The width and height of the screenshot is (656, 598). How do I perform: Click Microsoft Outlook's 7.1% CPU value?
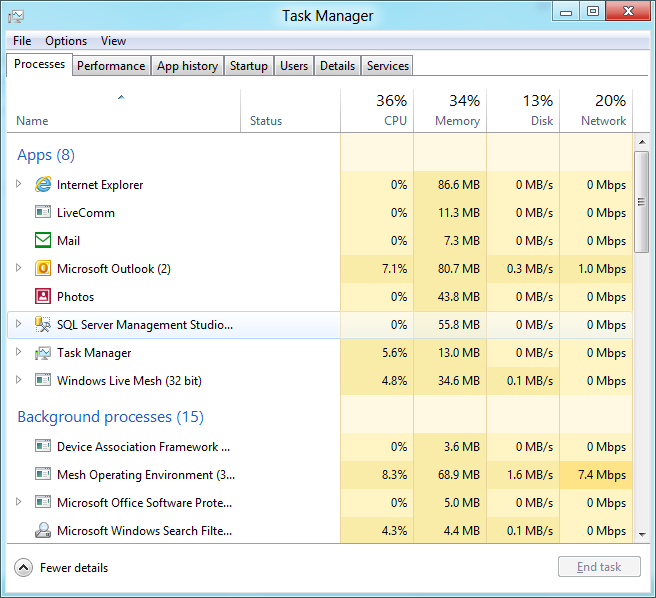(394, 269)
